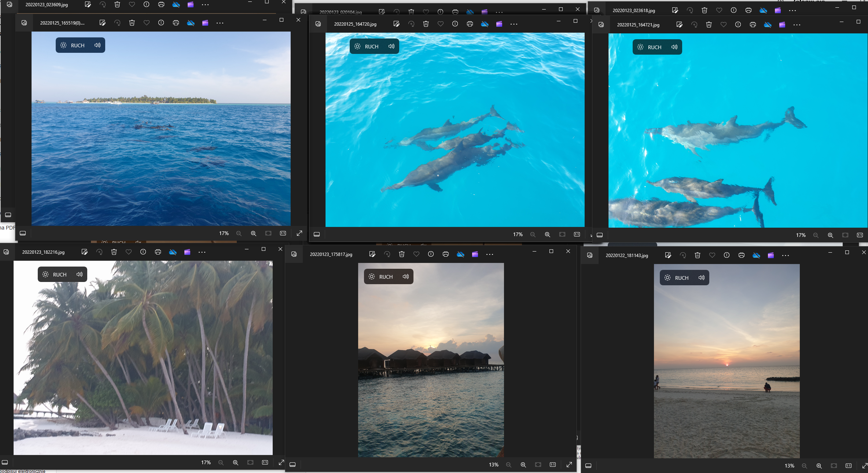
Task: Click OneDrive icon in 20220125_165519 window
Action: (191, 23)
